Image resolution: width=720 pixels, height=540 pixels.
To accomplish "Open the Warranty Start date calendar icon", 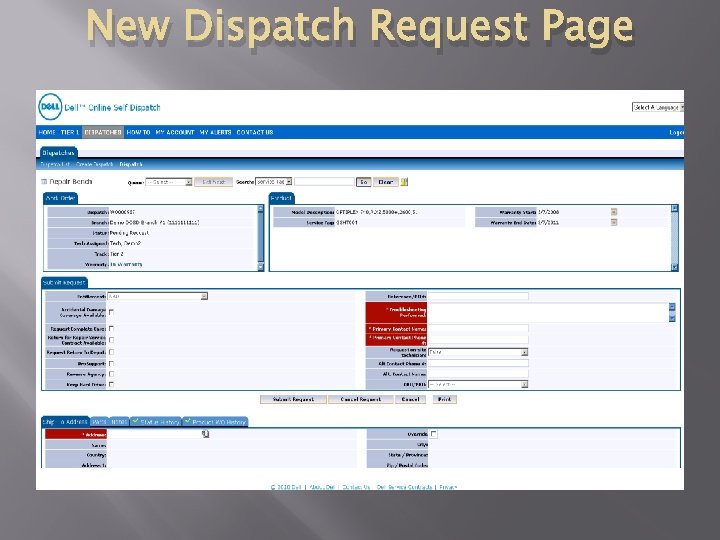I will 614,212.
